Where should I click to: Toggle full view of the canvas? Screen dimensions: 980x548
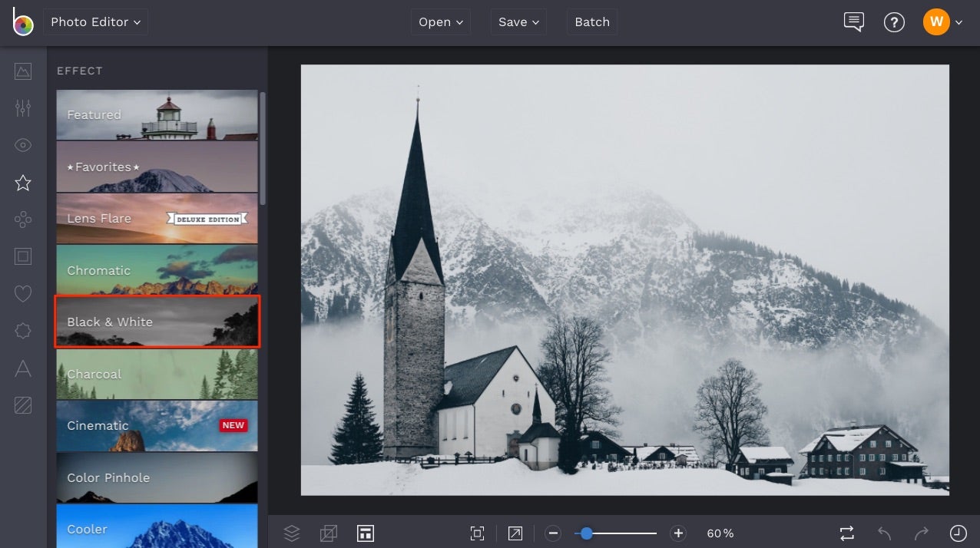coord(515,533)
